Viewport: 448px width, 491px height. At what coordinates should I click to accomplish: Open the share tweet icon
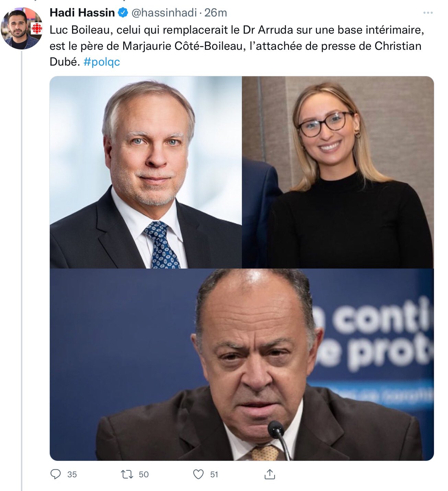[x=270, y=474]
